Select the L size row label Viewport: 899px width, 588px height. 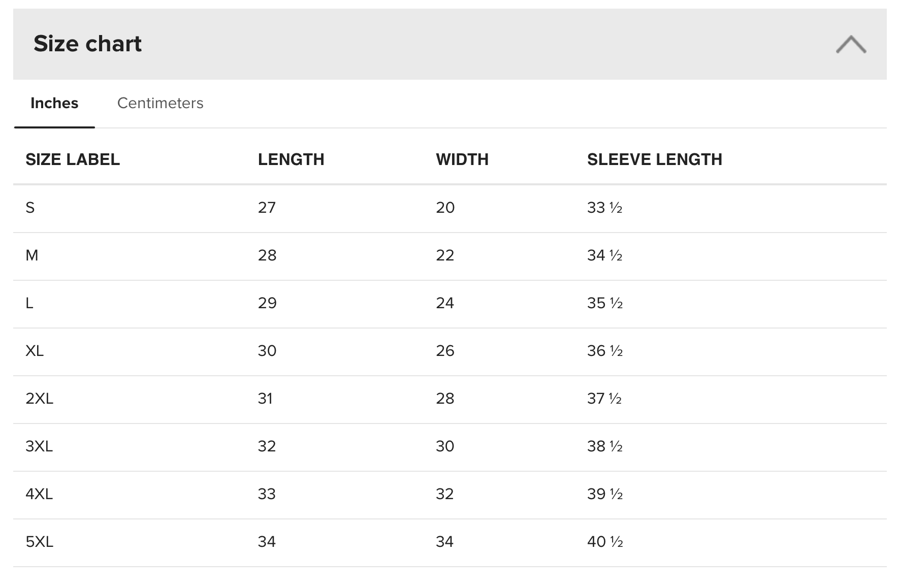[29, 303]
